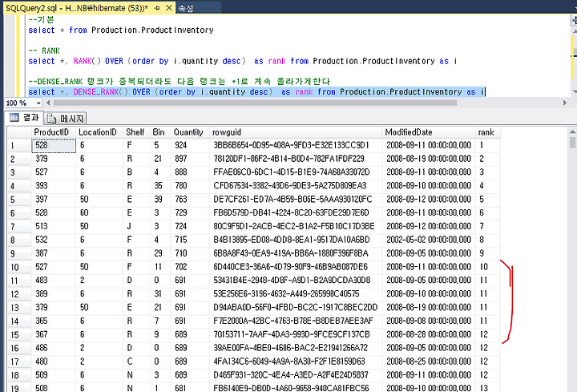
Task: Select all results via grid corner cell
Action: tap(19, 132)
